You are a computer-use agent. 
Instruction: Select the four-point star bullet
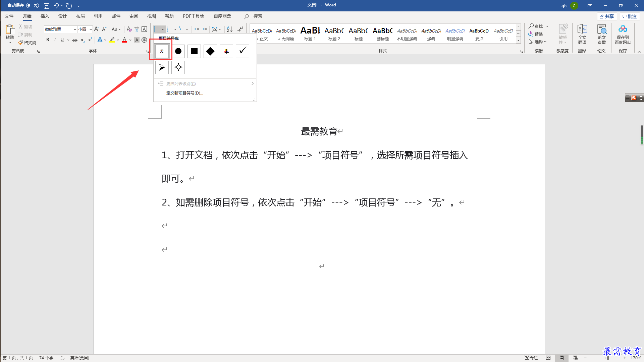(x=178, y=67)
